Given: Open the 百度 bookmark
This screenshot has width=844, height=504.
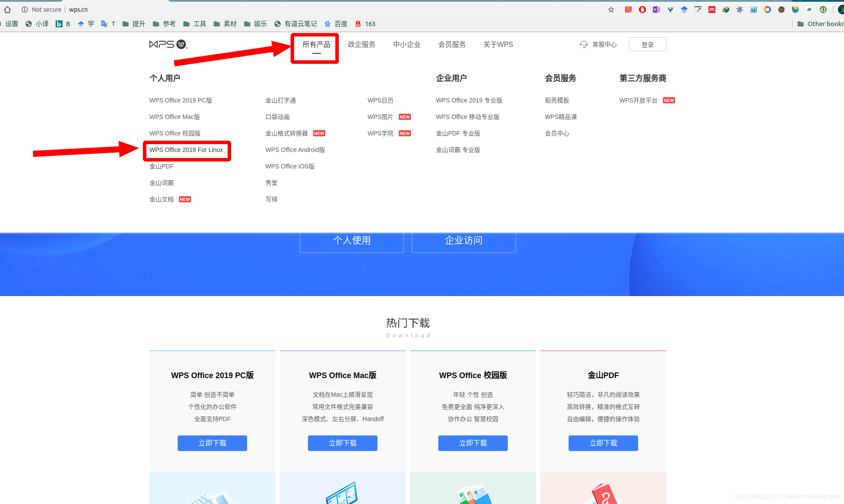Looking at the screenshot, I should pos(336,24).
